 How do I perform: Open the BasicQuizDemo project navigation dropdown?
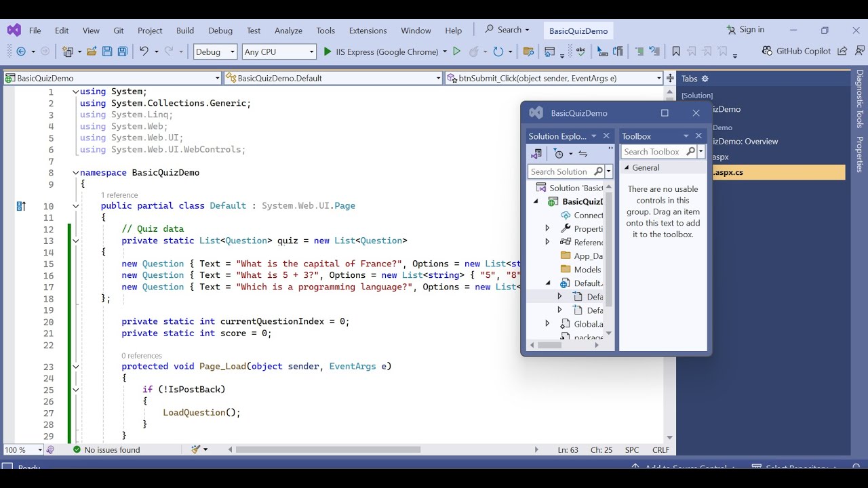pyautogui.click(x=113, y=78)
